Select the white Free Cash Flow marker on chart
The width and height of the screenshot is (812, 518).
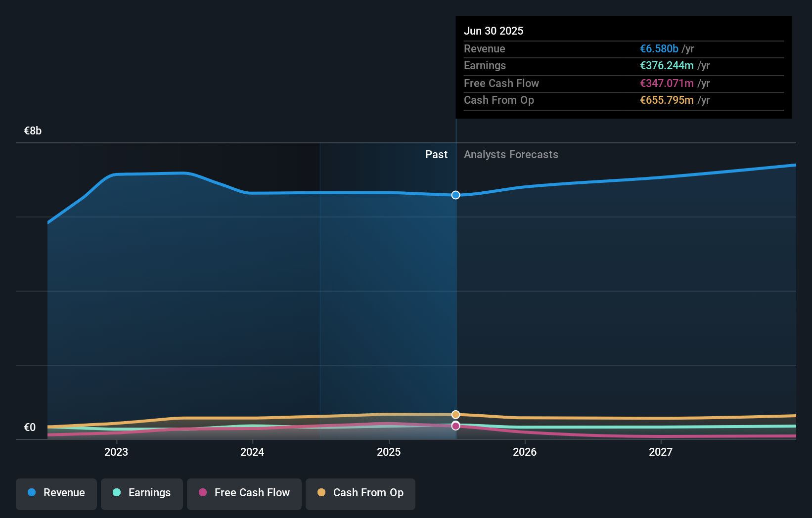click(x=455, y=426)
